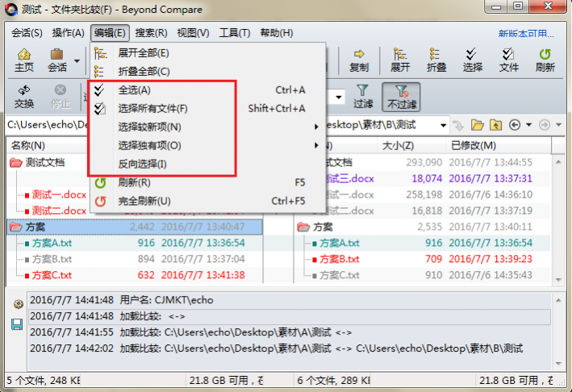Click the back navigation arrow icon
The height and width of the screenshot is (392, 572).
(515, 126)
